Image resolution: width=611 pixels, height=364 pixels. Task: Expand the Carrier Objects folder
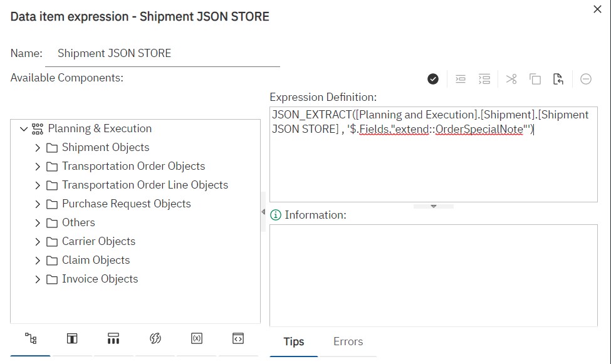38,242
